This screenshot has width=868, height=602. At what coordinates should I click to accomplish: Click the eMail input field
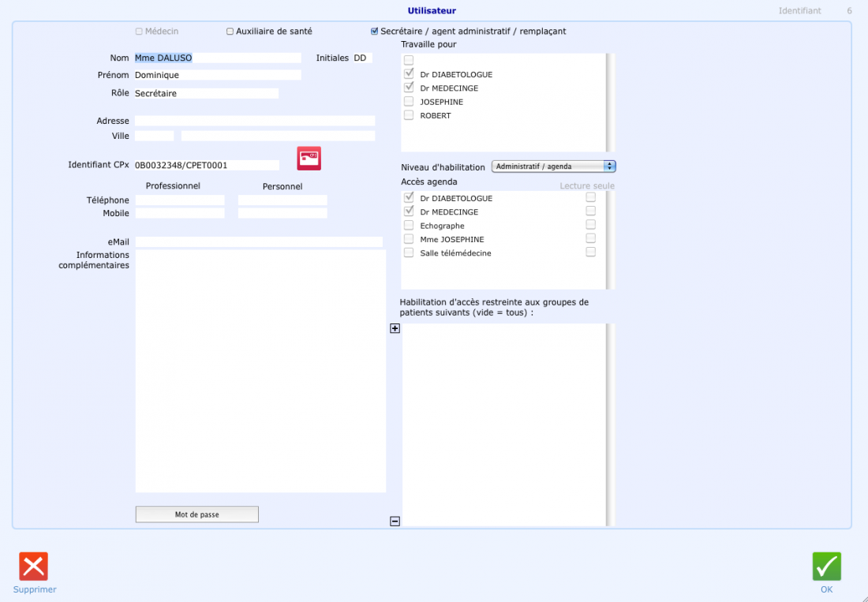[x=259, y=241]
